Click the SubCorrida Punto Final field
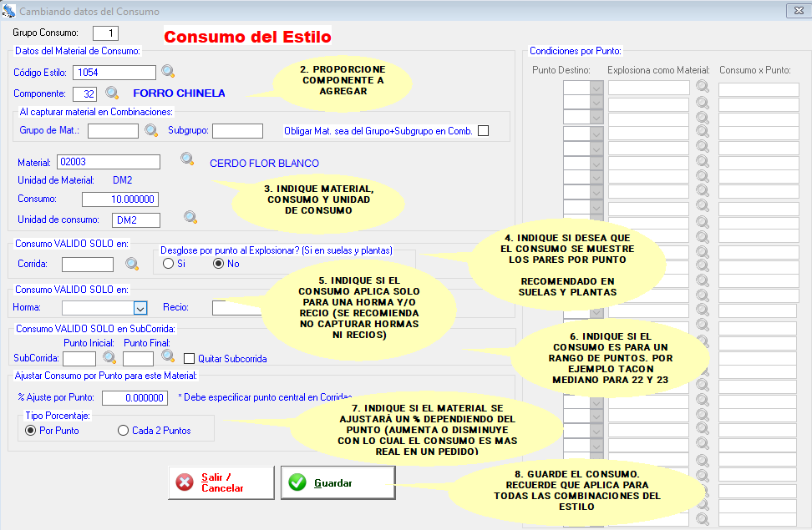 [x=139, y=359]
